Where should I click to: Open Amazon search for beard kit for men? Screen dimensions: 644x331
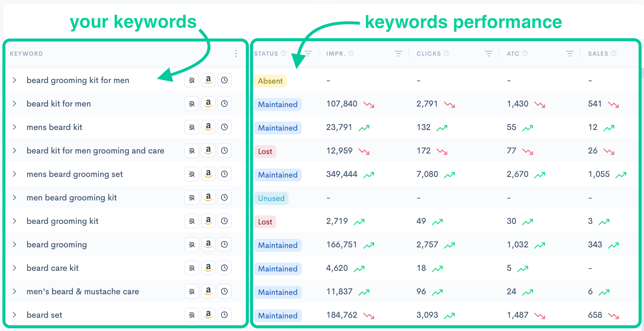208,104
